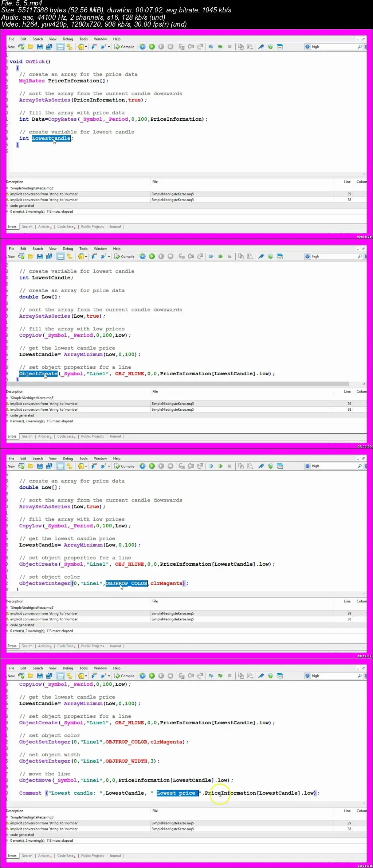Click the editor horizontal scrollbar in the 00:02:50 frame
The height and width of the screenshot is (868, 373).
click(178, 384)
